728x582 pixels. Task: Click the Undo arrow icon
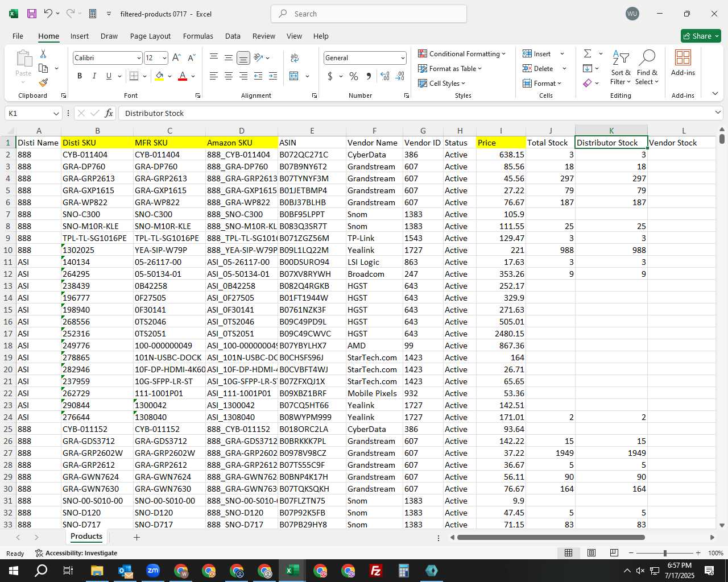click(x=48, y=14)
